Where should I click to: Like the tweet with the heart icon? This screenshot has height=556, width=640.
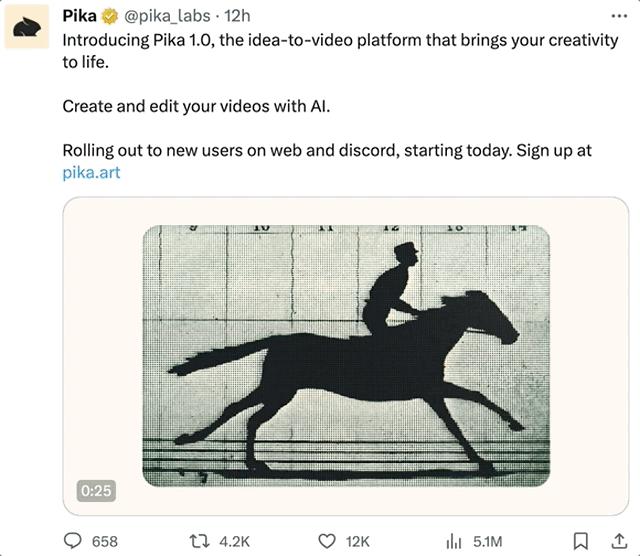point(325,541)
